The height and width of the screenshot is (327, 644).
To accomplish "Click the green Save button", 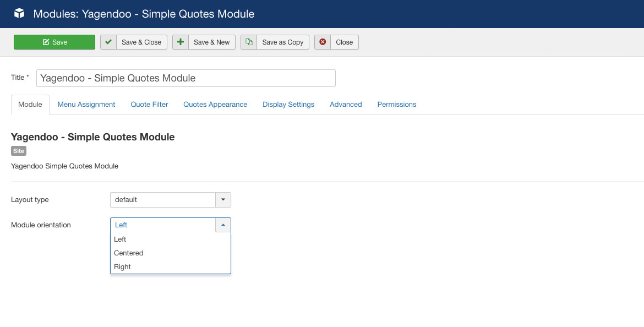I will [54, 42].
